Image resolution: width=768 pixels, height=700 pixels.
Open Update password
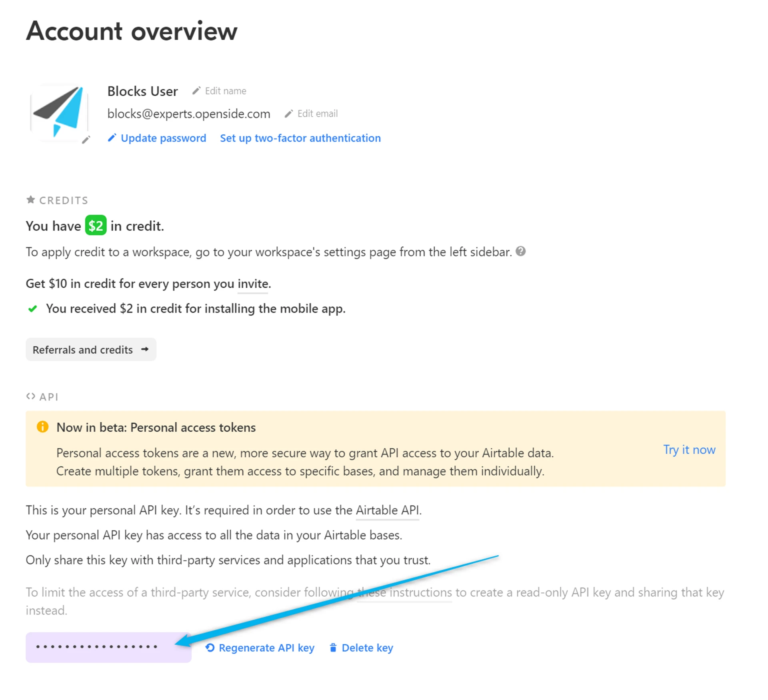(x=163, y=138)
